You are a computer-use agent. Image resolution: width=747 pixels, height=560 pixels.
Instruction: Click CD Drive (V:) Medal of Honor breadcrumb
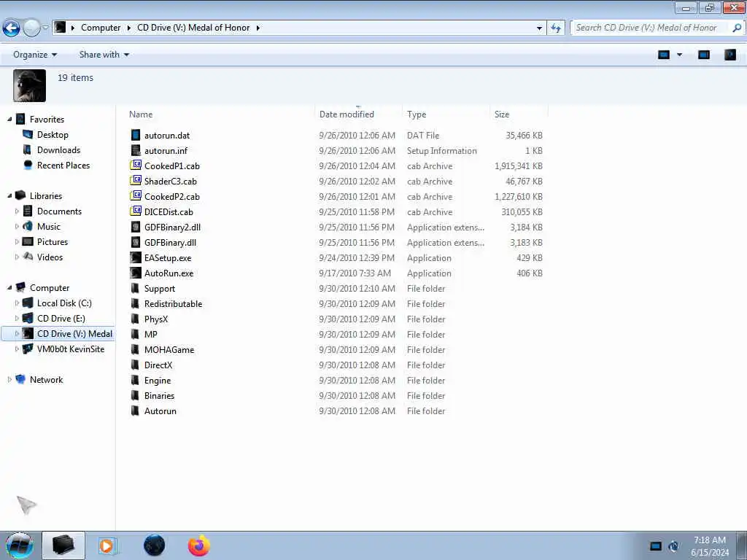point(193,28)
